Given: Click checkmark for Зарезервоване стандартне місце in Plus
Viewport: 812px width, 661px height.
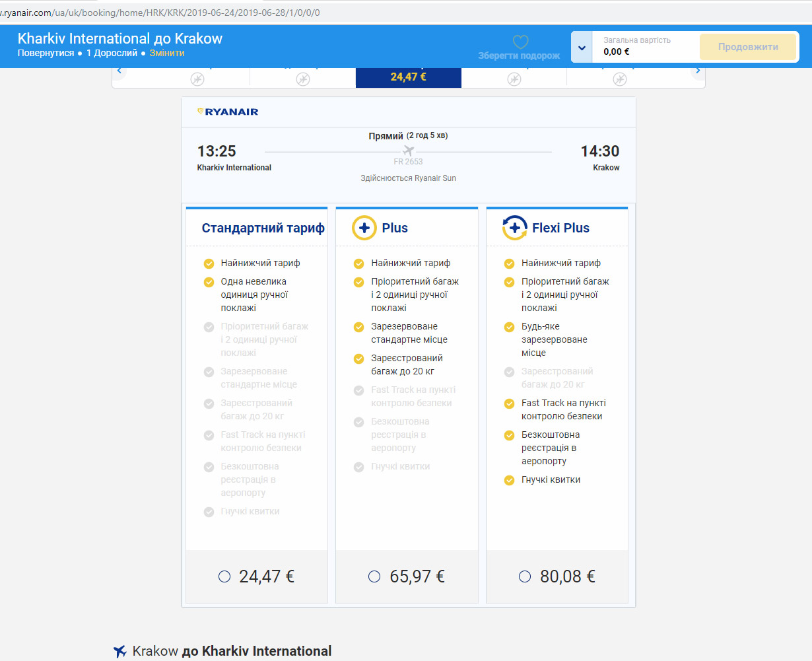Looking at the screenshot, I should 358,327.
